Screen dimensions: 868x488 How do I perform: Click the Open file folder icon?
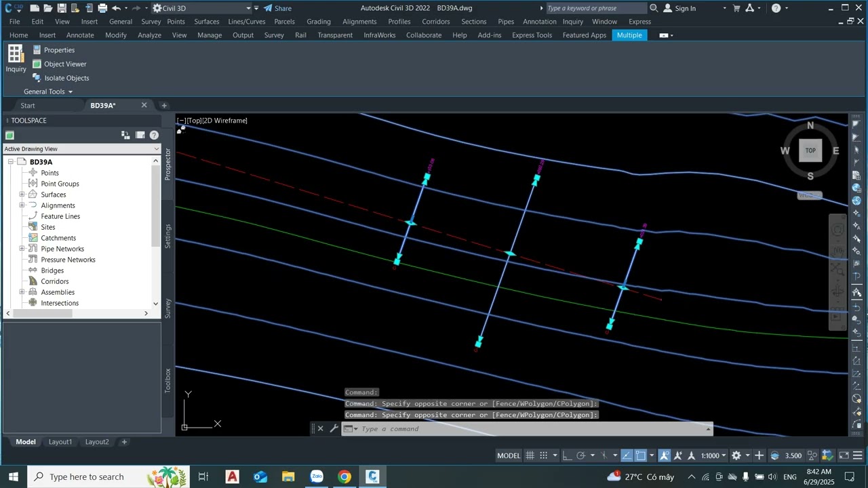pyautogui.click(x=48, y=8)
